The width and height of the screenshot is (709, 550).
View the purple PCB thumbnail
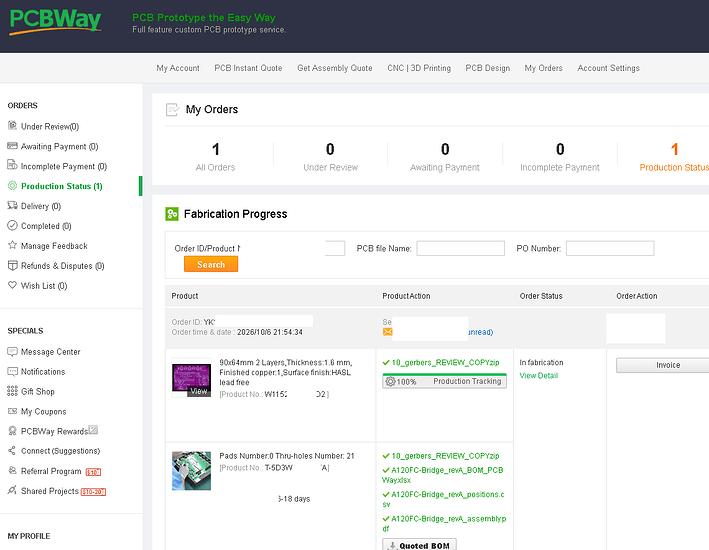[x=191, y=378]
